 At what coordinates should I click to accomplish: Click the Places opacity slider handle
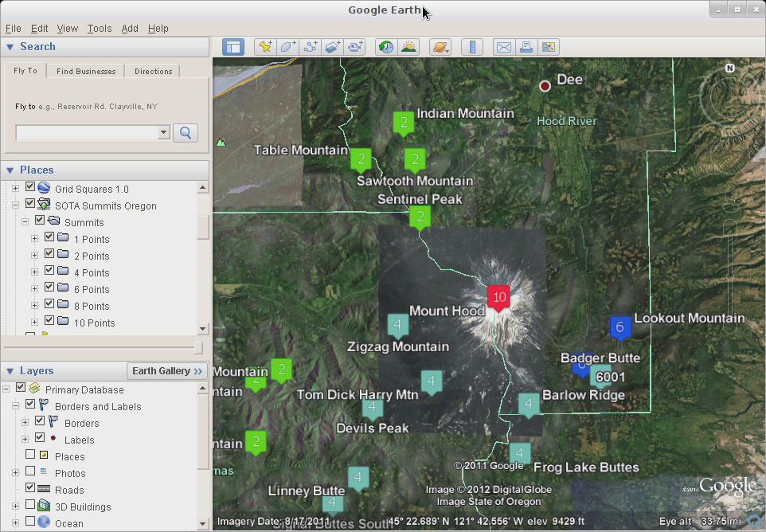pyautogui.click(x=198, y=347)
